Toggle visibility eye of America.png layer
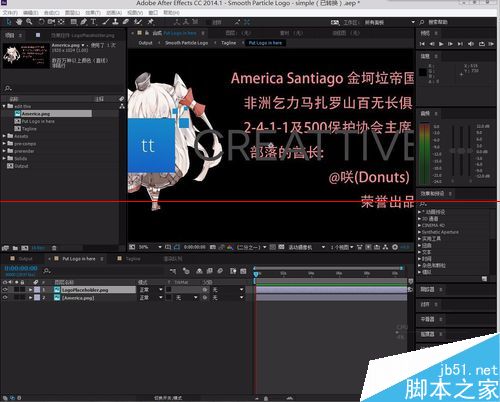Image resolution: width=500 pixels, height=402 pixels. tap(5, 297)
